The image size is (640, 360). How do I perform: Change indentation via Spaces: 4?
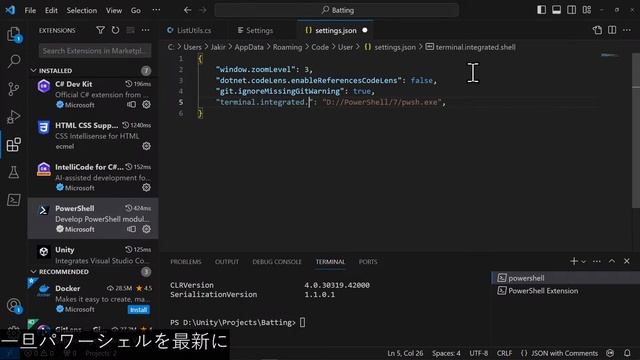point(446,353)
